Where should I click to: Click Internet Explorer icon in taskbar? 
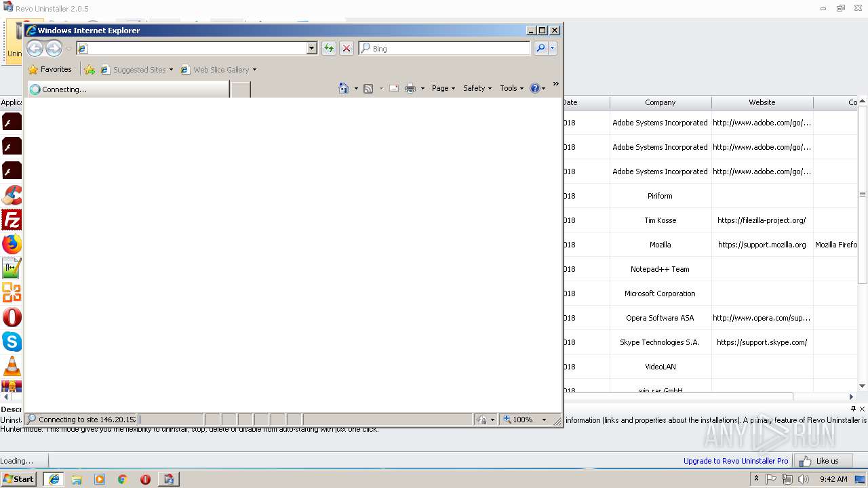coord(54,479)
